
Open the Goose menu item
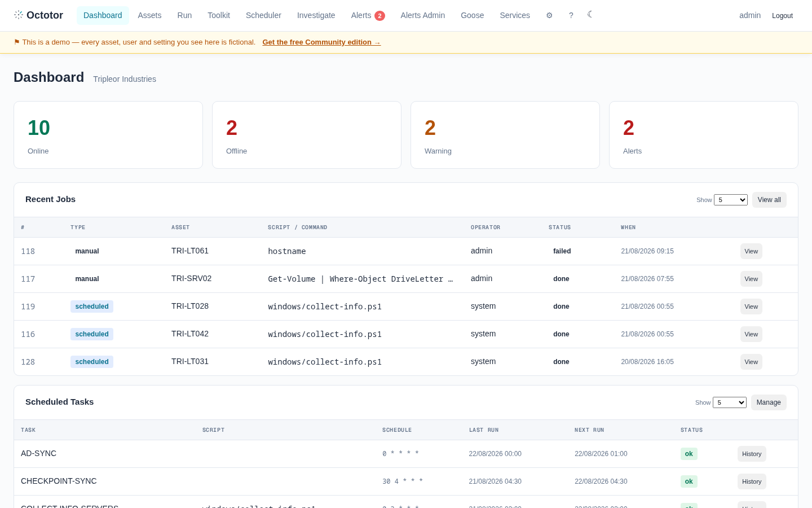(472, 15)
